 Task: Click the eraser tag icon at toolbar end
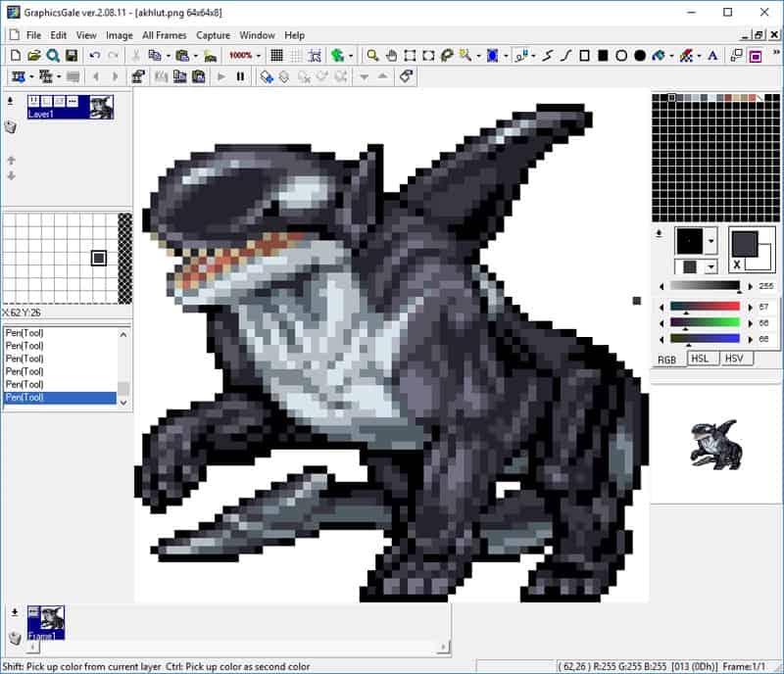[406, 76]
